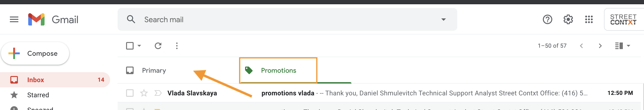Click the Gmail logo
The width and height of the screenshot is (644, 110).
click(53, 19)
